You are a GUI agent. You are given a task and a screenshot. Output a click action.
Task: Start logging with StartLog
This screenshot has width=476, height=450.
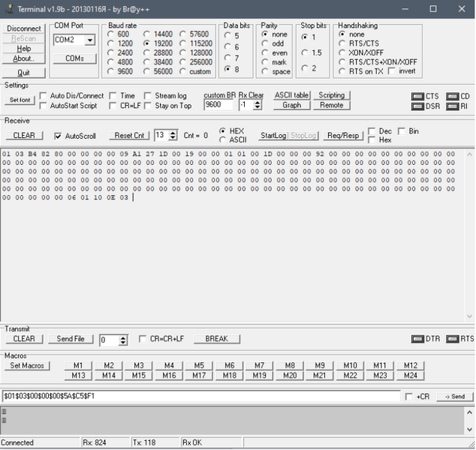coord(273,136)
